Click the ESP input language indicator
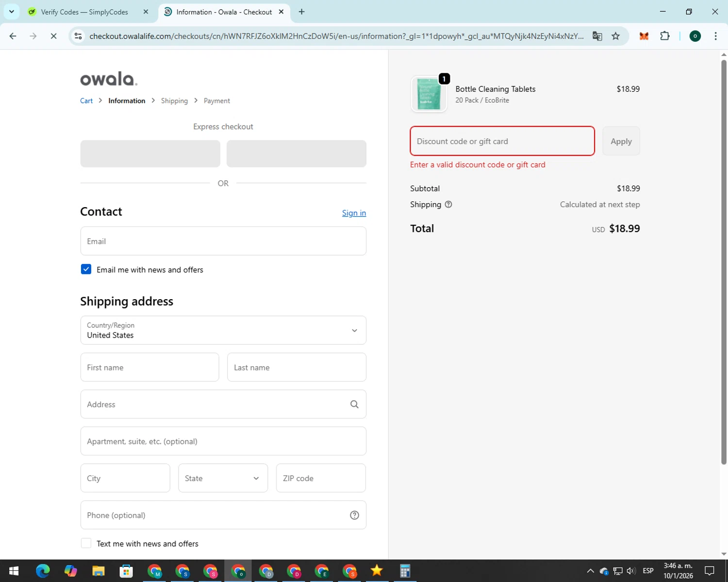 (x=648, y=571)
